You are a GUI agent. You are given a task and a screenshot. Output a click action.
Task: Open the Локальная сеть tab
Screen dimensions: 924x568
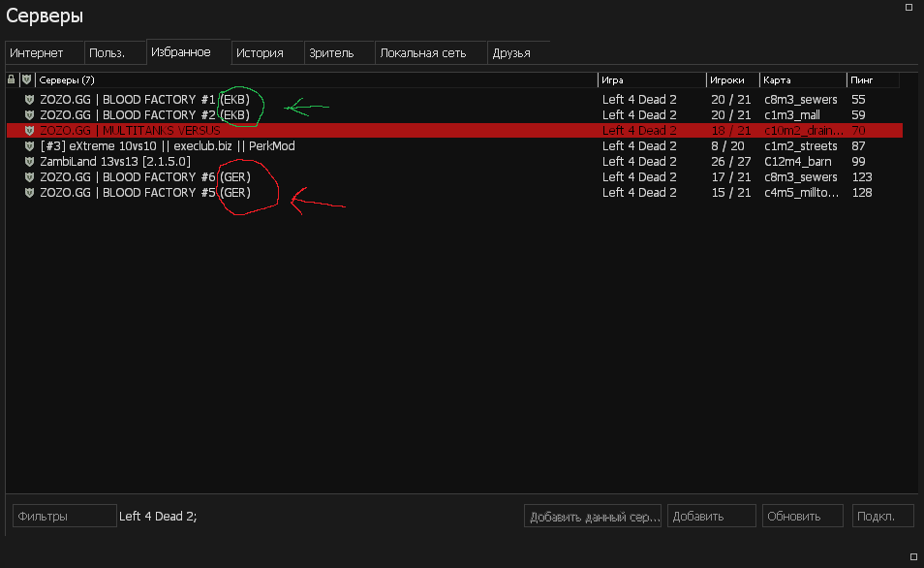coord(422,53)
